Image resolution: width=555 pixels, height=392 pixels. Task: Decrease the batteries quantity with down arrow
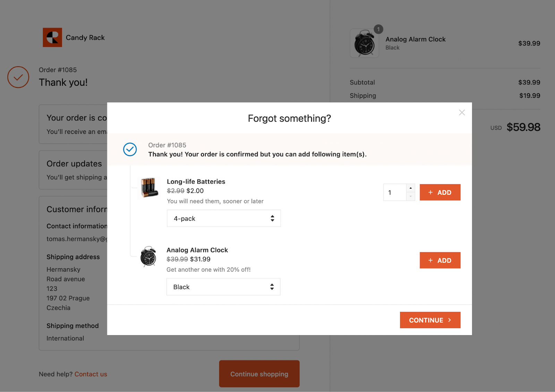(x=411, y=196)
